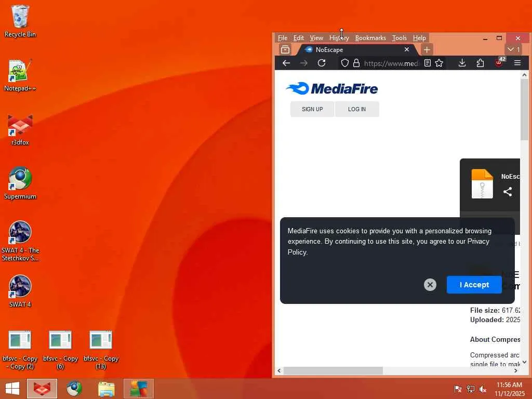Click the r3dfox taskbar button
This screenshot has width=532, height=399.
pos(42,389)
